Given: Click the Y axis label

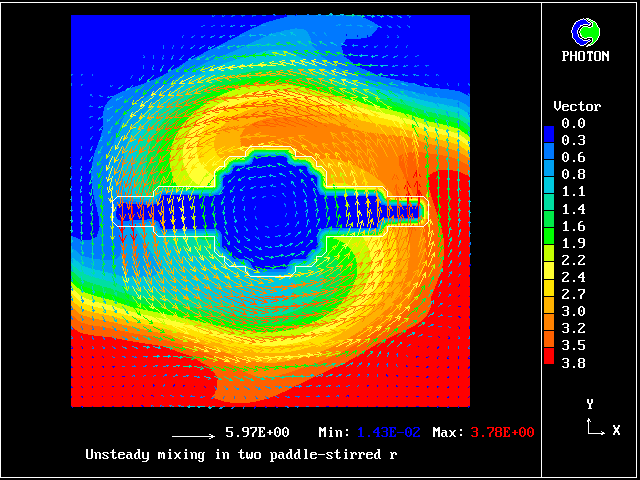Looking at the screenshot, I should point(590,405).
